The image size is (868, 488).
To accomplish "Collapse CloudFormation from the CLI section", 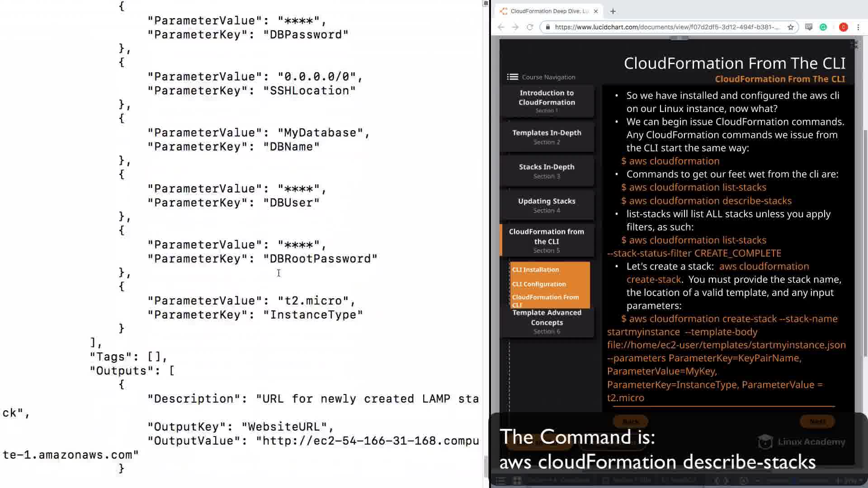I will click(547, 240).
